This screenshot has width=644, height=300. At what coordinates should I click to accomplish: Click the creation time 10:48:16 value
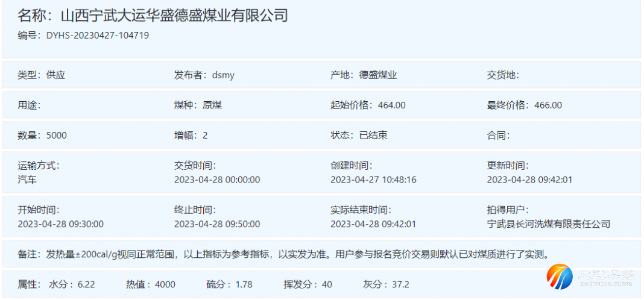point(373,180)
